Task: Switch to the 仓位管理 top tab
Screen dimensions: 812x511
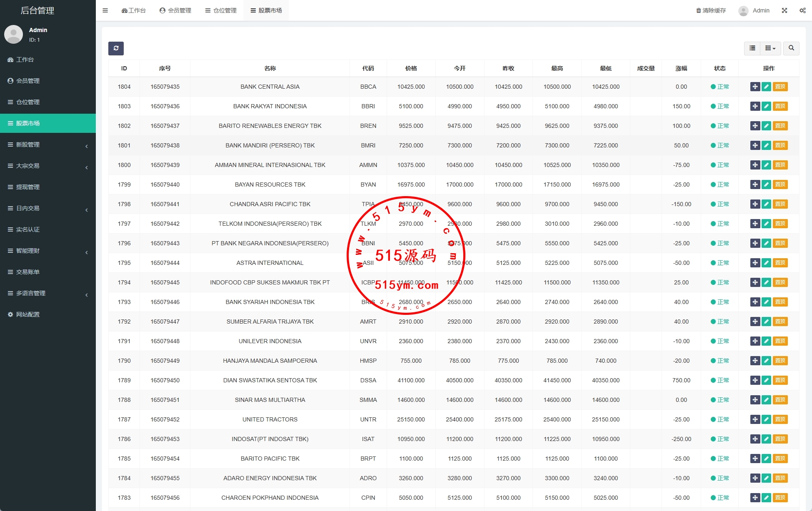Action: tap(221, 10)
